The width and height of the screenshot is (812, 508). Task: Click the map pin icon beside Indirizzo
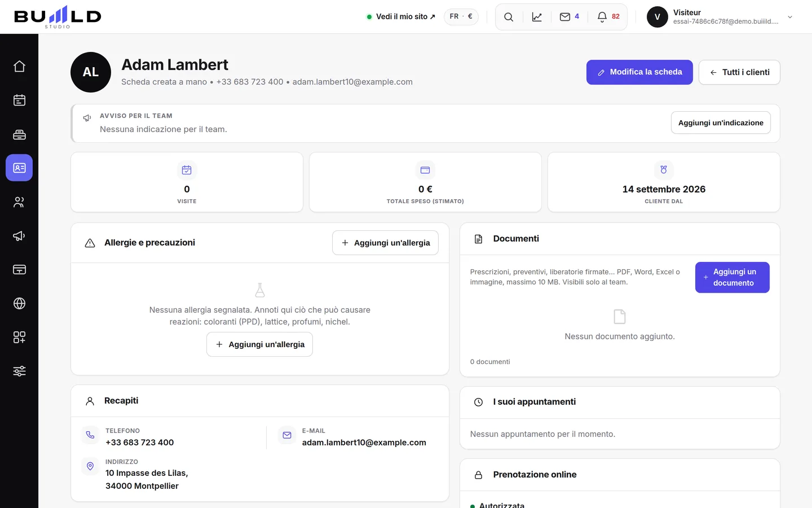coord(90,466)
